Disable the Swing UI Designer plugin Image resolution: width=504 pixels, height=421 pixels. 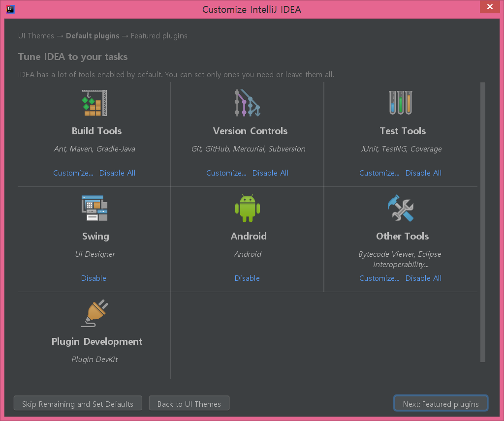click(x=94, y=278)
